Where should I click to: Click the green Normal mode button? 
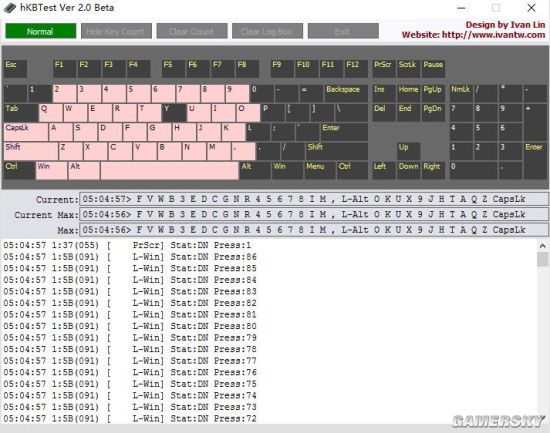pos(41,31)
